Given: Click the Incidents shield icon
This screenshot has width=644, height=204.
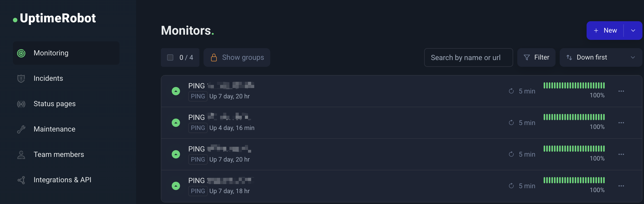Looking at the screenshot, I should tap(21, 78).
